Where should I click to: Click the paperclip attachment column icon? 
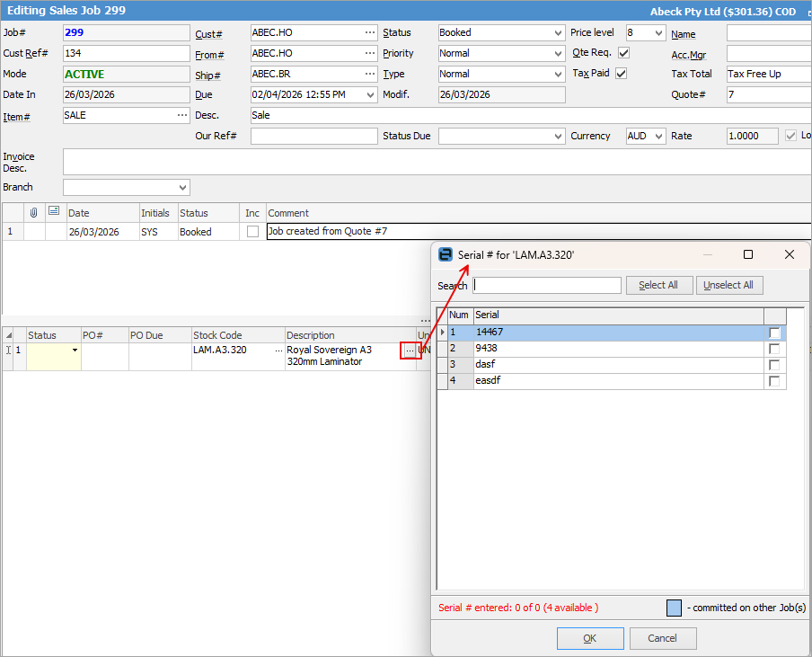[34, 213]
